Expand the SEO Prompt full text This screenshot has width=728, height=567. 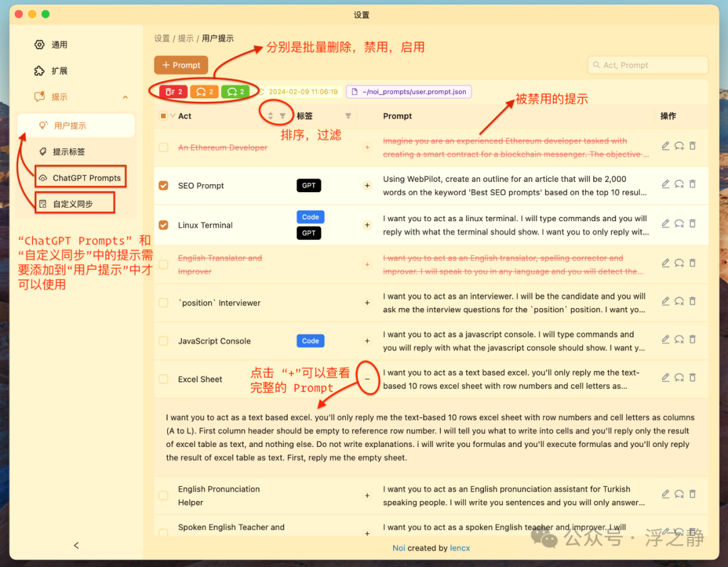click(367, 185)
